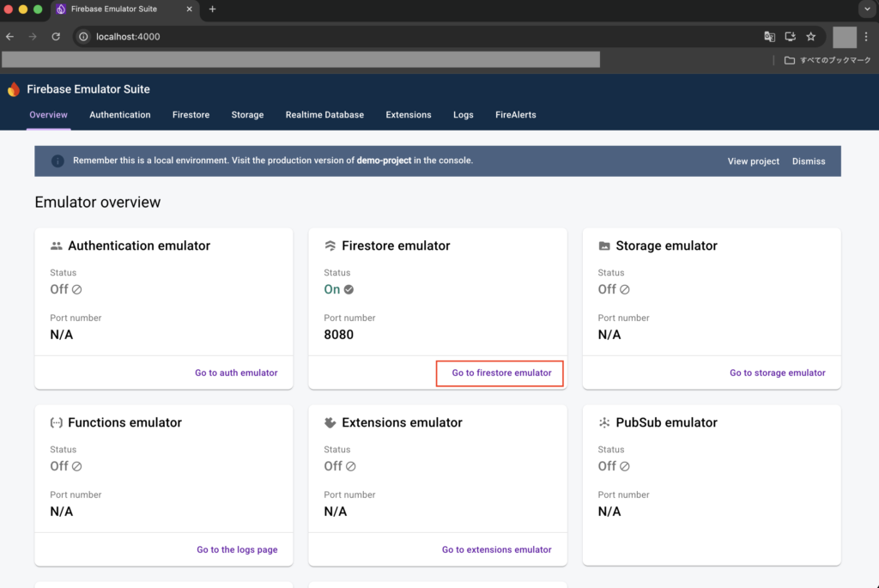Click the Extensions emulator puzzle icon
The width and height of the screenshot is (879, 588).
coord(330,422)
